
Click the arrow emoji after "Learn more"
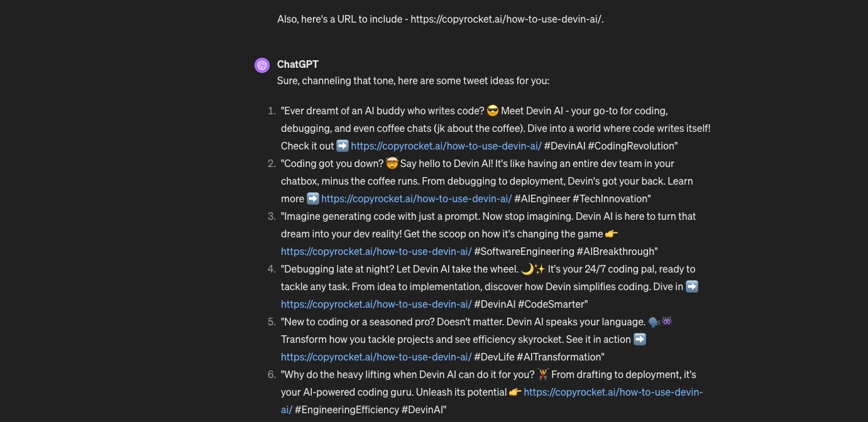[313, 198]
